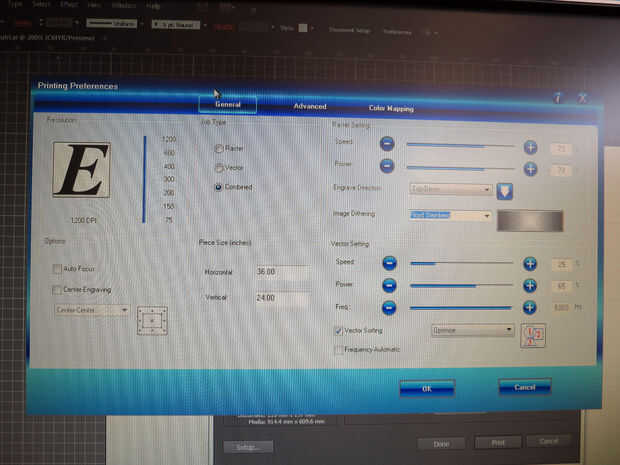Toggle the Auto Focus checkbox
Screen dimensions: 620x465
pyautogui.click(x=57, y=269)
